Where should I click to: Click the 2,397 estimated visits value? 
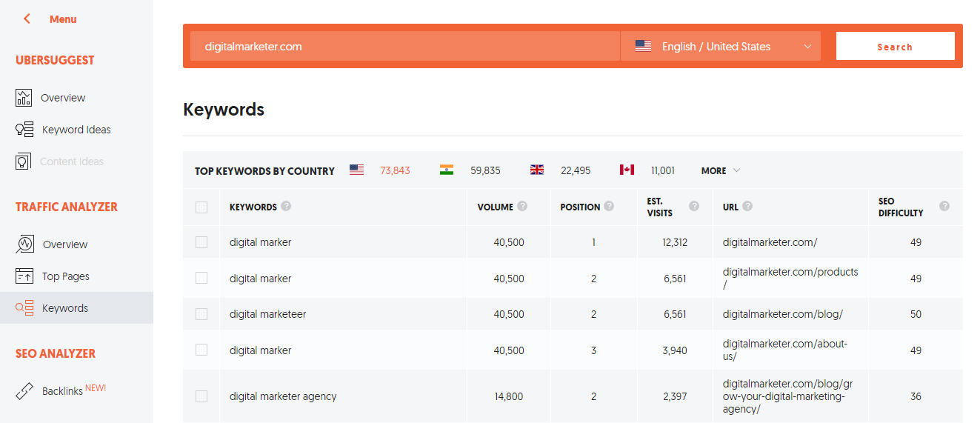click(675, 396)
